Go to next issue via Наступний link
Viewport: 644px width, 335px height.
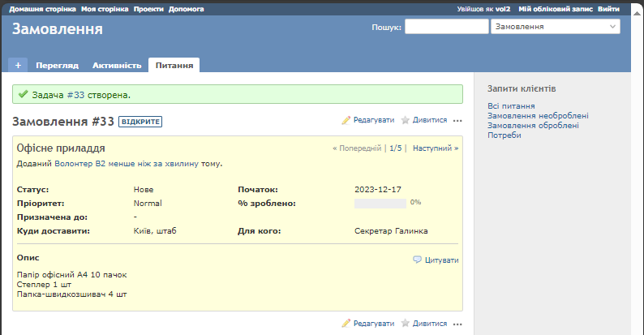pos(436,148)
